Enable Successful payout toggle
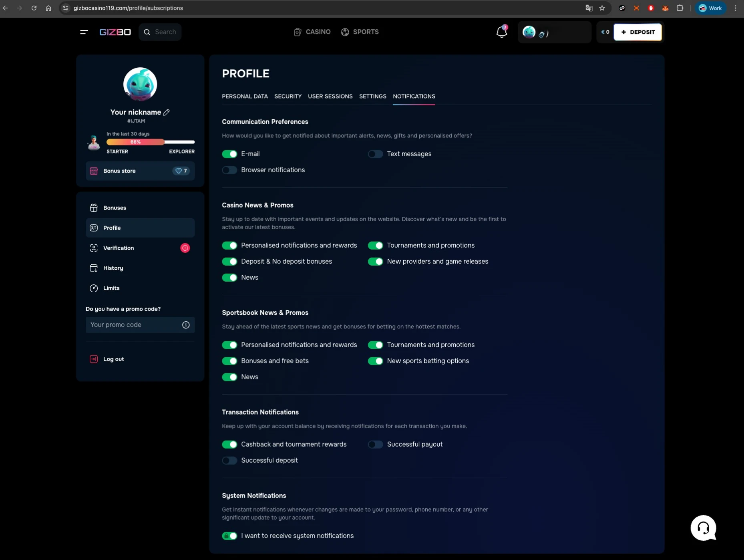The width and height of the screenshot is (744, 560). click(375, 444)
